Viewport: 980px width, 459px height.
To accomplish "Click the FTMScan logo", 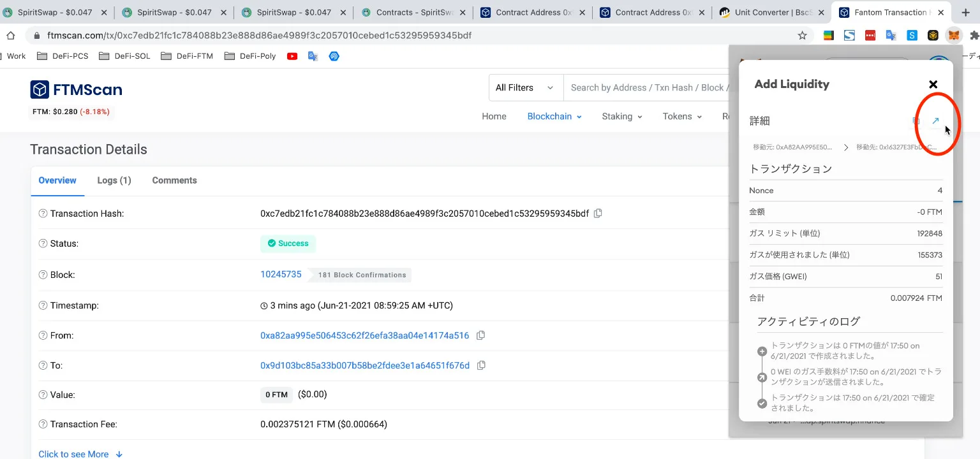I will (x=76, y=90).
